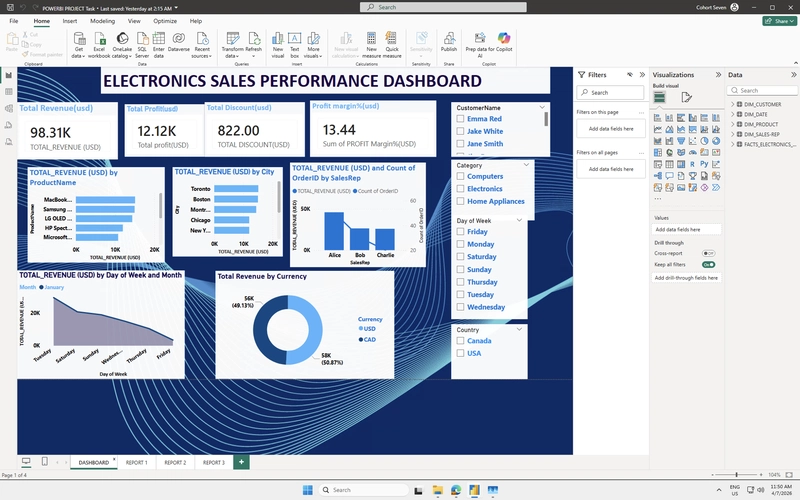Expand the DIM_SALES-REP table
Screen dimensions: 800x500
[x=733, y=134]
